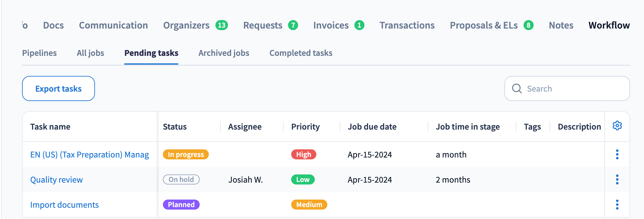Sort by the Job due date column header

coord(372,127)
